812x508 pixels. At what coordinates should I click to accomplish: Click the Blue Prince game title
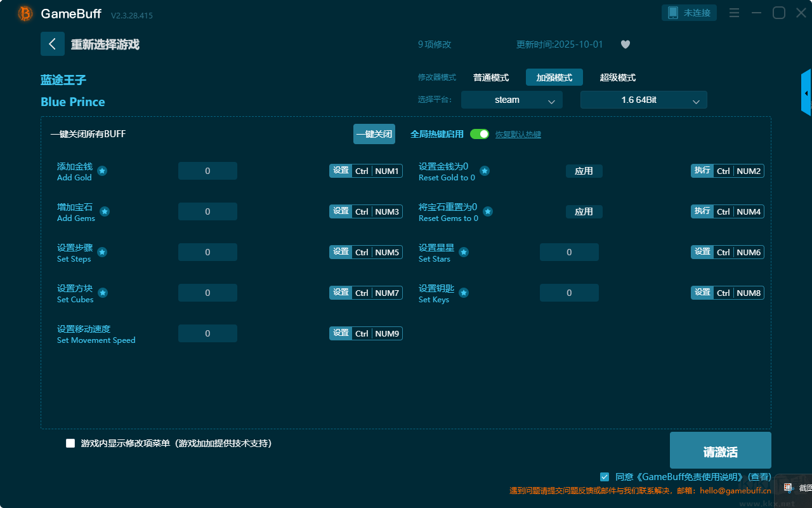click(x=73, y=102)
